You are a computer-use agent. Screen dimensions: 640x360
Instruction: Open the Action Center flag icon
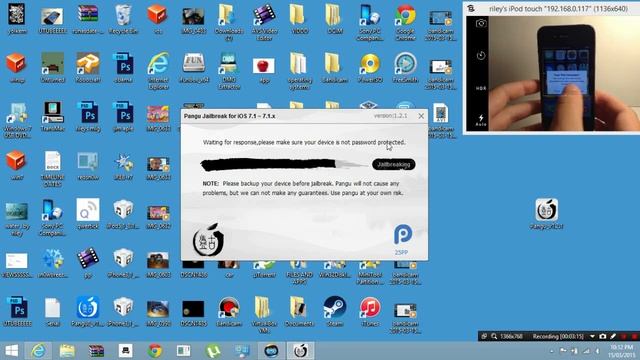[563, 351]
